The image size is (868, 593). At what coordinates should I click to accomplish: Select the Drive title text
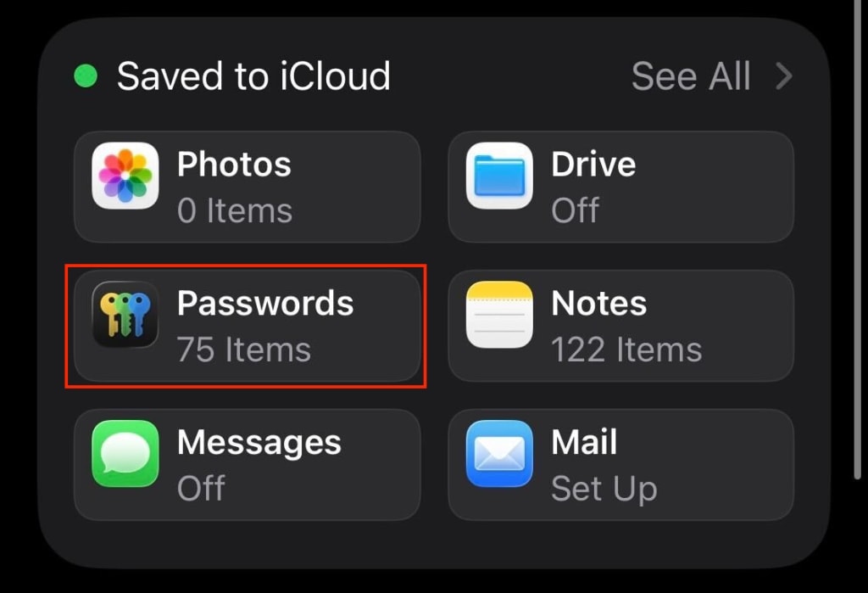[593, 164]
